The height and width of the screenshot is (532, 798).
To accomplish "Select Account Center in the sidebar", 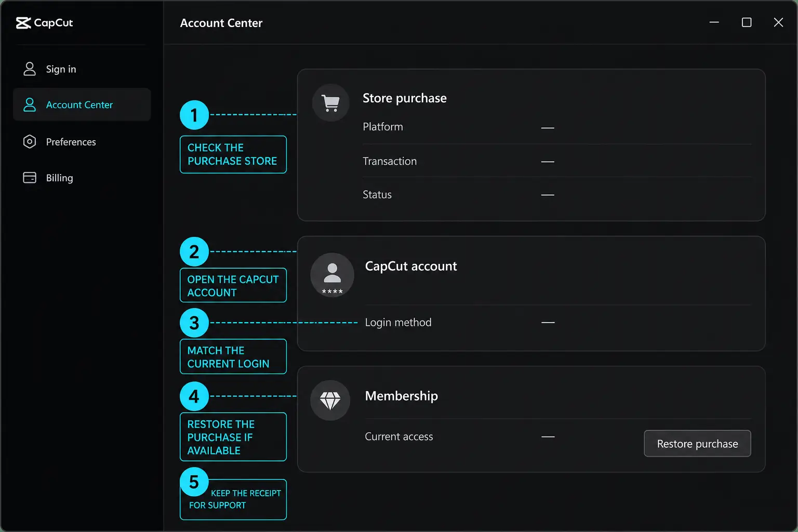I will tap(82, 105).
